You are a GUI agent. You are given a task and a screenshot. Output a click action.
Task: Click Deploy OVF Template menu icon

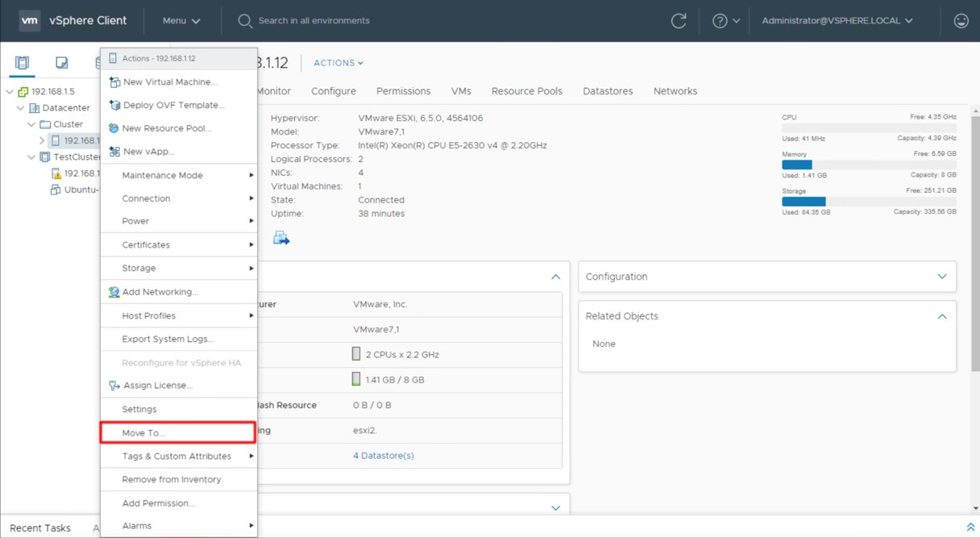(x=114, y=106)
